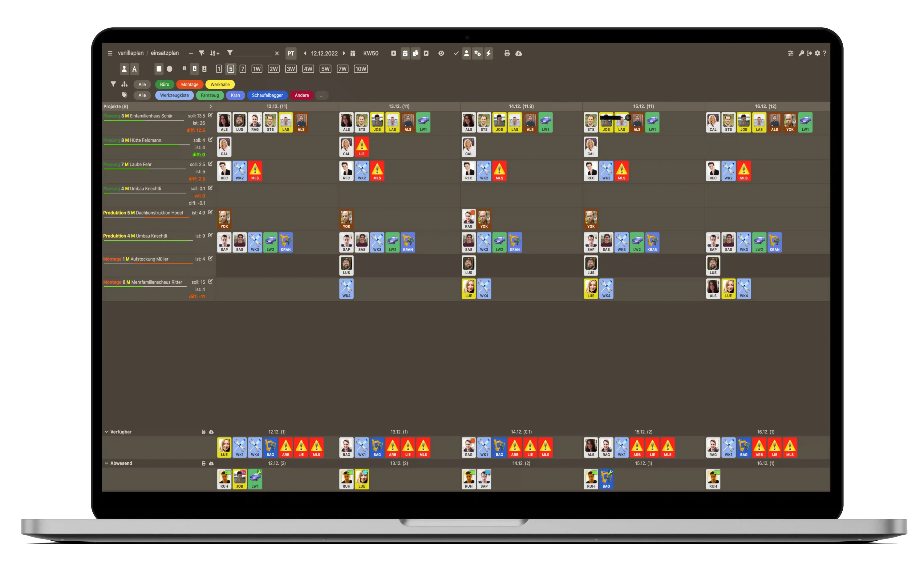924x569 pixels.
Task: Select the square shape option
Action: click(159, 69)
